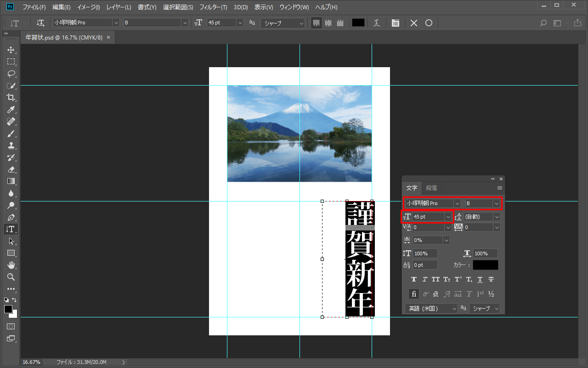588x368 pixels.
Task: Toggle Subscript in Character panel
Action: click(469, 279)
